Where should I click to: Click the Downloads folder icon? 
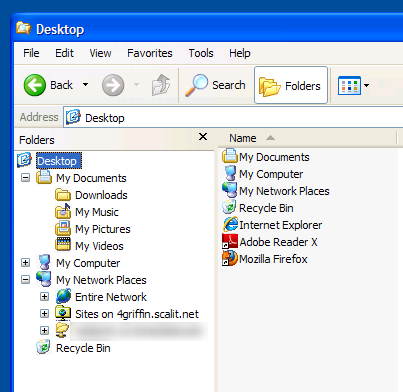(63, 195)
